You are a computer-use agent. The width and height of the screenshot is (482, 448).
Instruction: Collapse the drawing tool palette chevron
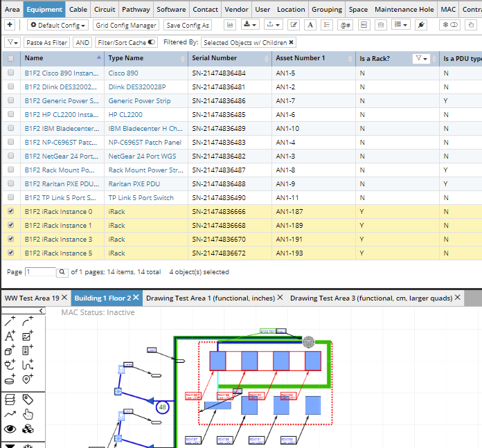(41, 311)
